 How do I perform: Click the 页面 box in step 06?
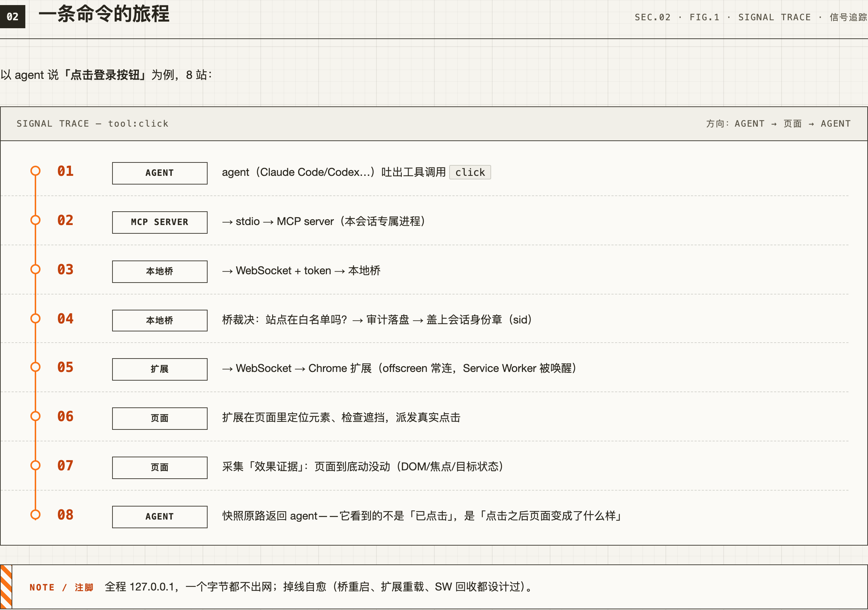pos(159,419)
